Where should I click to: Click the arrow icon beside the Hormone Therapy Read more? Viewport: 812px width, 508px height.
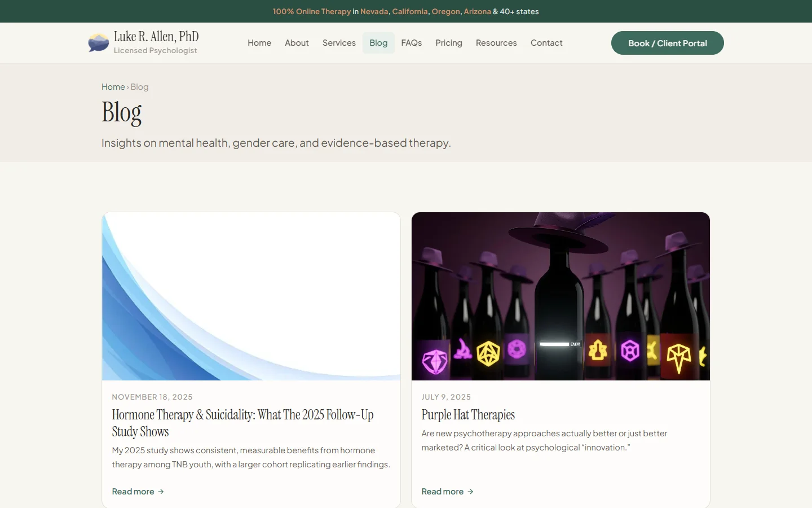pyautogui.click(x=161, y=492)
